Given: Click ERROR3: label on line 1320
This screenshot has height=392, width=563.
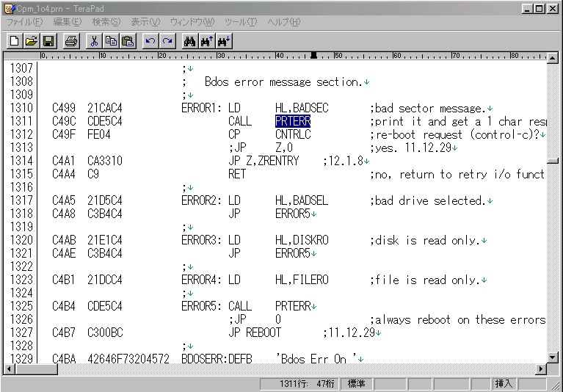Looking at the screenshot, I should point(201,240).
